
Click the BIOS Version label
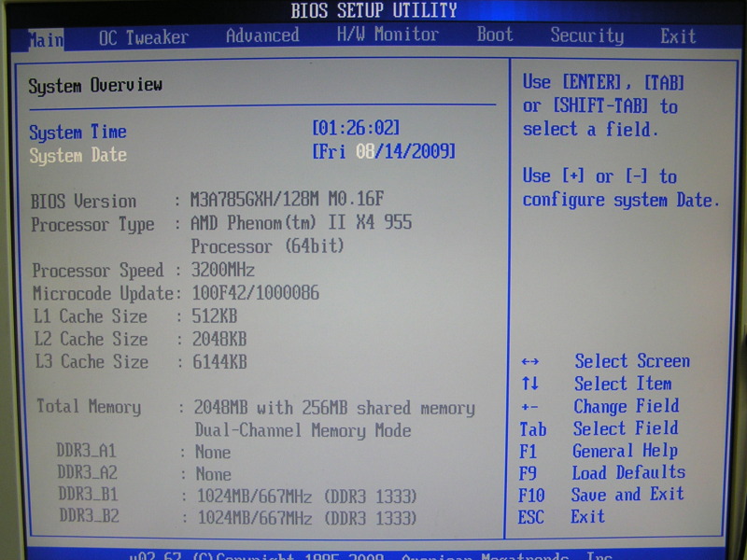click(x=83, y=202)
